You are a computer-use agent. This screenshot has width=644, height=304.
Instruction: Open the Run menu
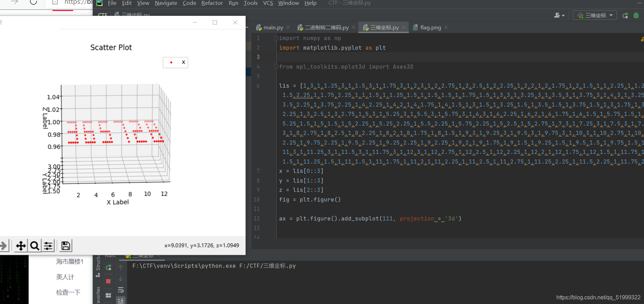(234, 3)
